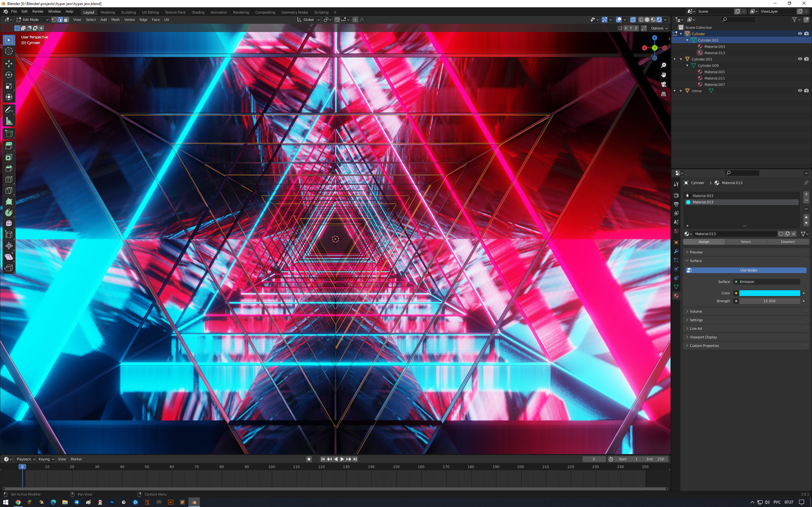
Task: Switch to the Shading workspace tab
Action: click(198, 12)
